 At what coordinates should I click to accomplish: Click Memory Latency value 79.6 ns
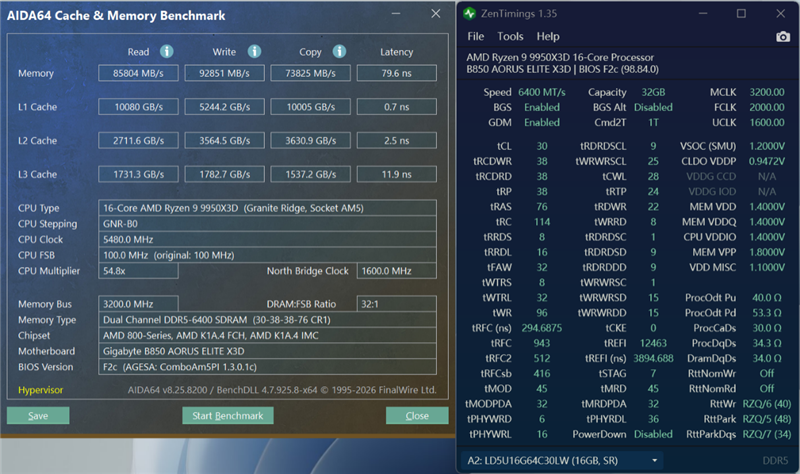[396, 73]
